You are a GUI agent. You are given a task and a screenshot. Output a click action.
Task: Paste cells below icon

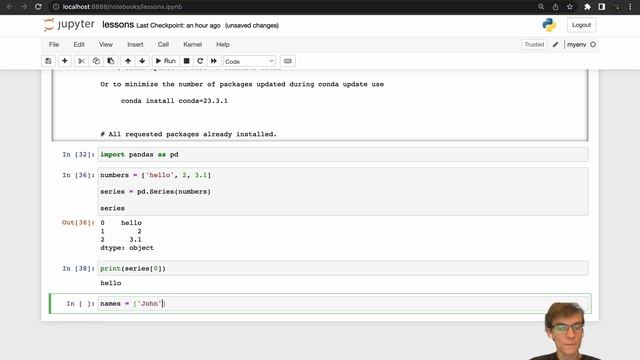tap(111, 61)
